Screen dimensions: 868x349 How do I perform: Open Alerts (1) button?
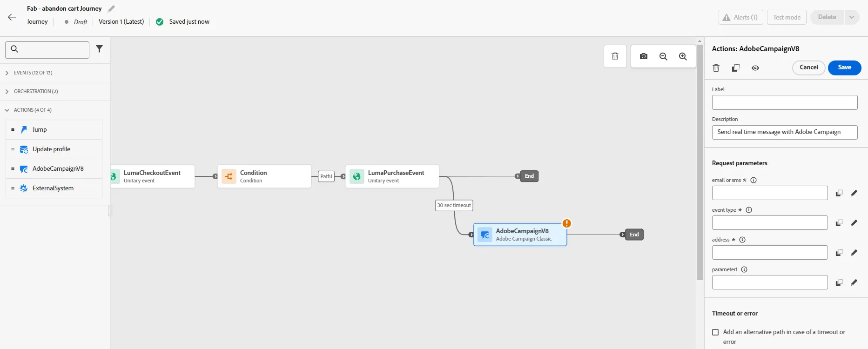click(741, 17)
